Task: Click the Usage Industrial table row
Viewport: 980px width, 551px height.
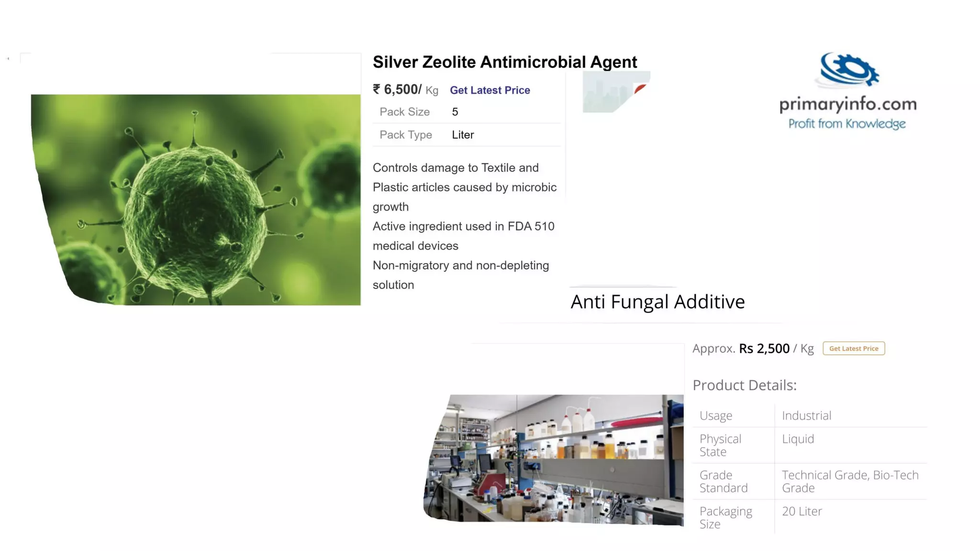Action: (810, 415)
